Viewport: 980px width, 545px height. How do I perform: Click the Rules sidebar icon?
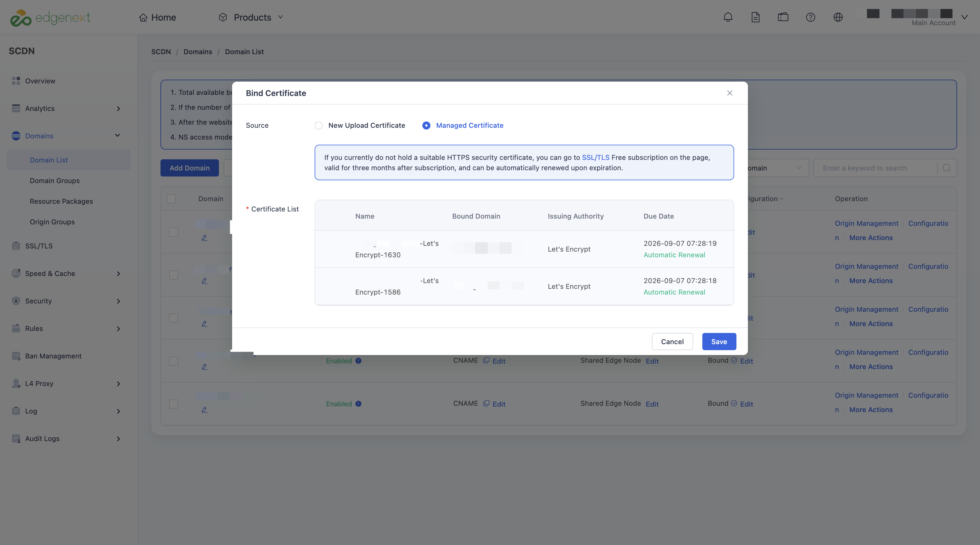click(16, 328)
